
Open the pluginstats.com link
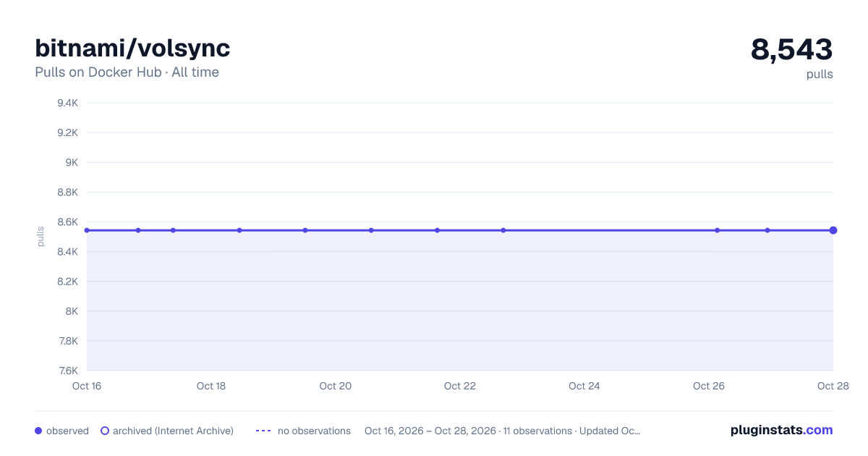782,430
